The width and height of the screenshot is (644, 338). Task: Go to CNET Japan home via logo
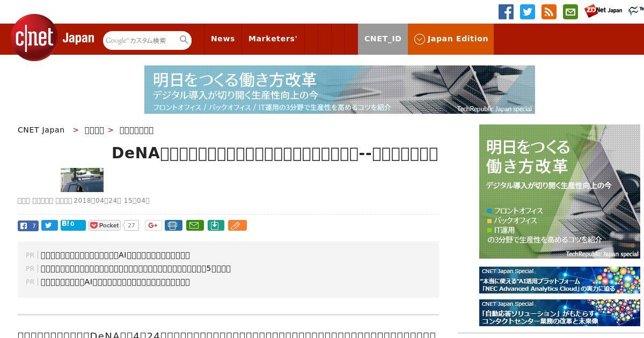[53, 38]
